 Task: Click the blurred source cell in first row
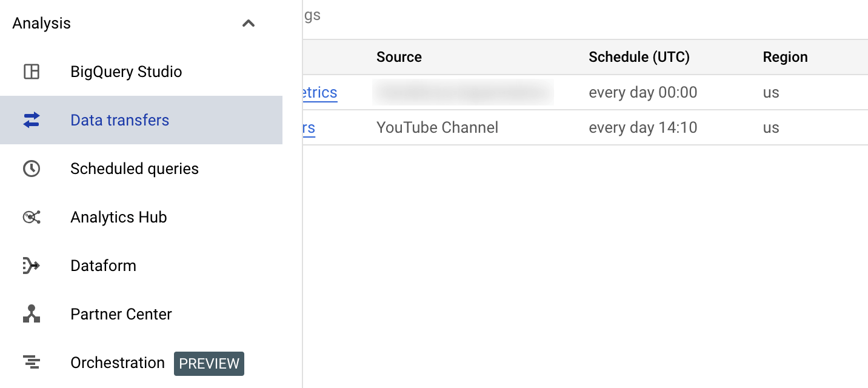click(x=463, y=92)
